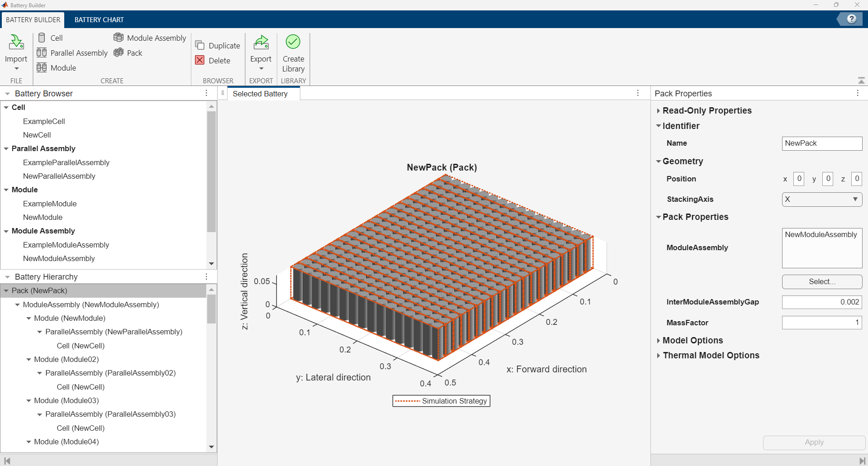Screen dimensions: 868x466
Task: Delete the selected battery object
Action: click(213, 61)
